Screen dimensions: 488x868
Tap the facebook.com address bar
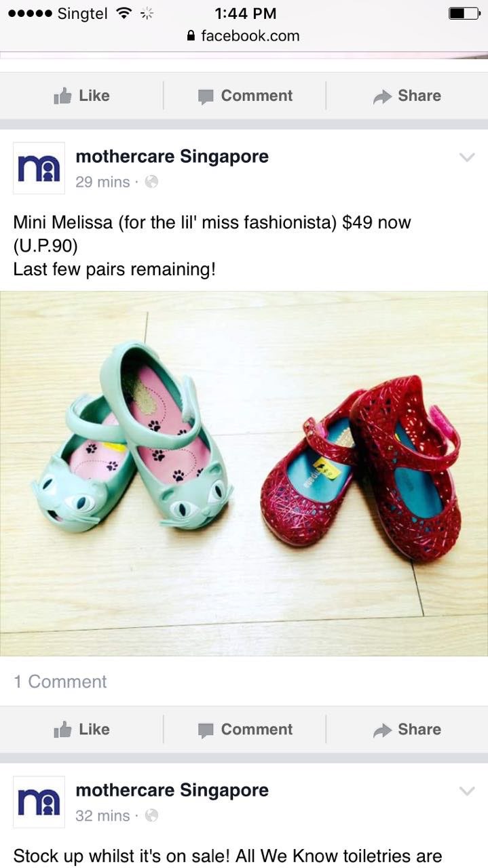(x=244, y=36)
